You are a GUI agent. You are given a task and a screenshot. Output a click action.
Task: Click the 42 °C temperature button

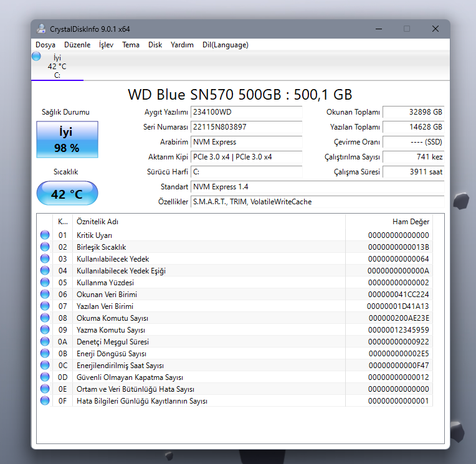(67, 193)
